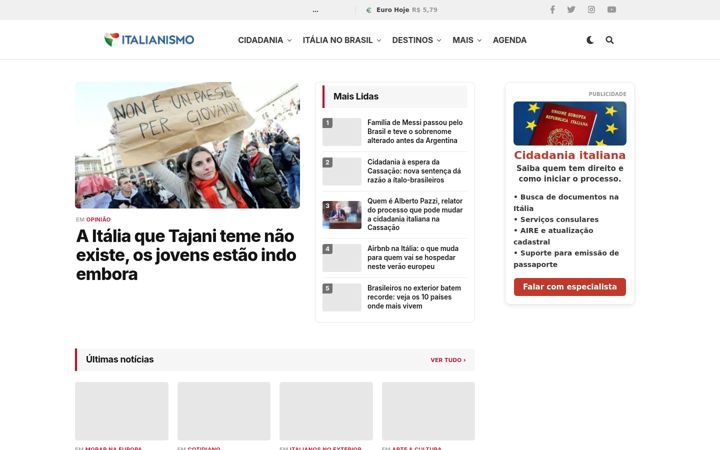Open the fourth Últimas notícias card image
720x450 pixels.
tap(428, 411)
